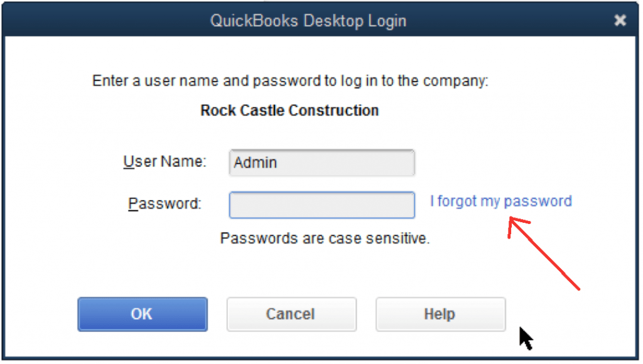This screenshot has height=364, width=643.
Task: Focus the Password input field
Action: coord(321,205)
